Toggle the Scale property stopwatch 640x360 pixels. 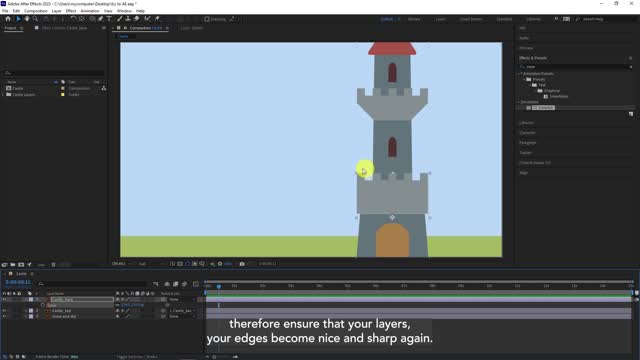coord(43,305)
